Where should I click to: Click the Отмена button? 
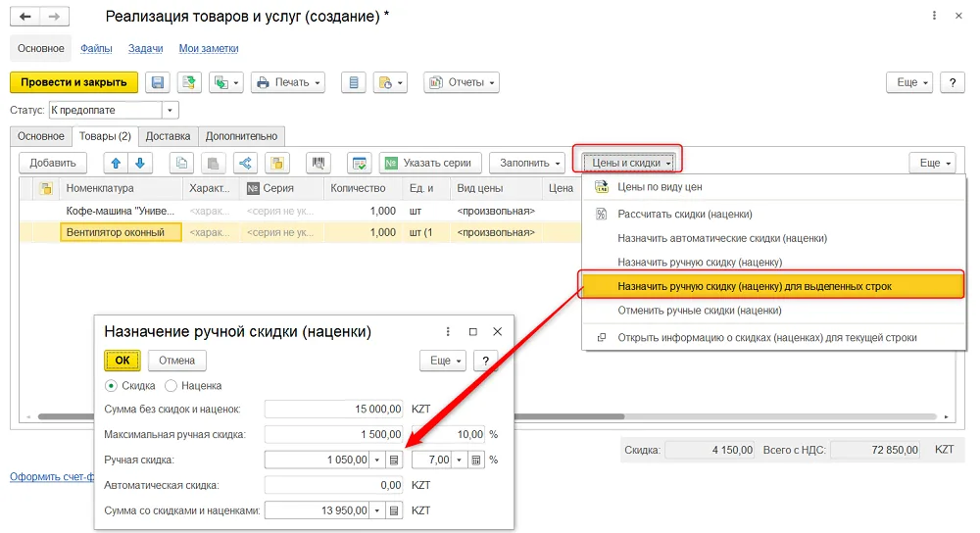coord(176,361)
